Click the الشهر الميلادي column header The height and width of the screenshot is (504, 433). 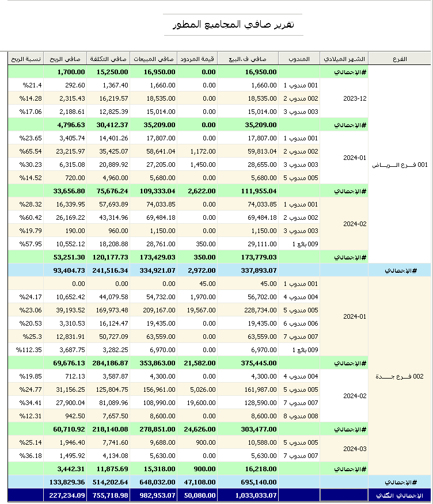[344, 59]
